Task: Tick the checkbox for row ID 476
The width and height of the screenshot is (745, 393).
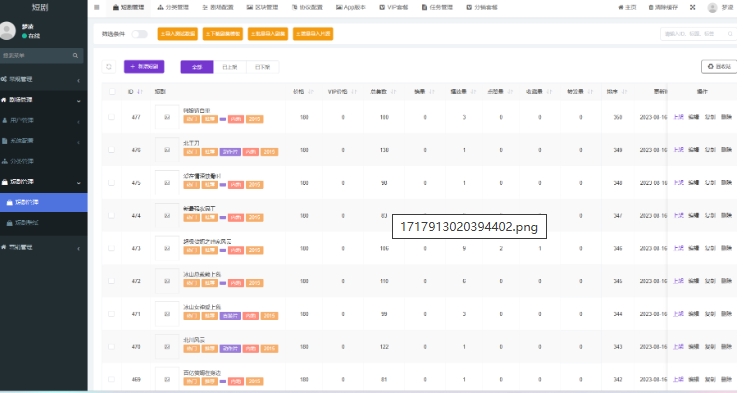Action: click(111, 150)
